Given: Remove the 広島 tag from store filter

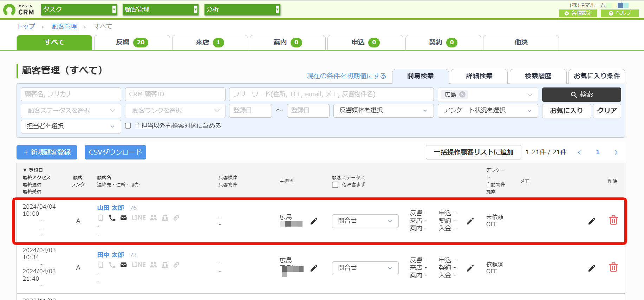Looking at the screenshot, I should [x=462, y=94].
